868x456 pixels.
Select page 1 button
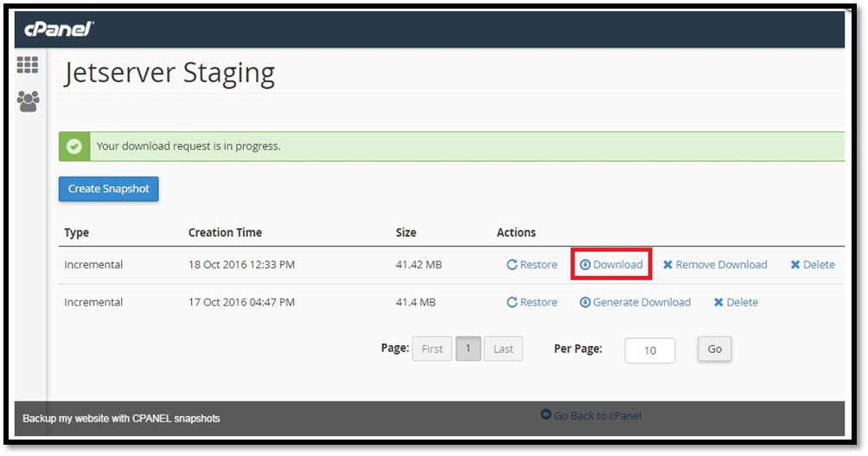tap(468, 349)
